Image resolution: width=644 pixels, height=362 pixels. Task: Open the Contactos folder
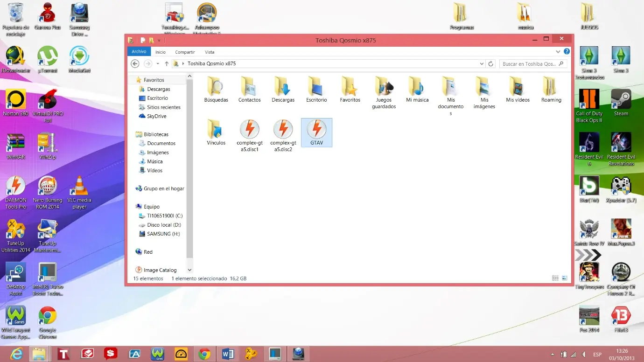point(250,90)
